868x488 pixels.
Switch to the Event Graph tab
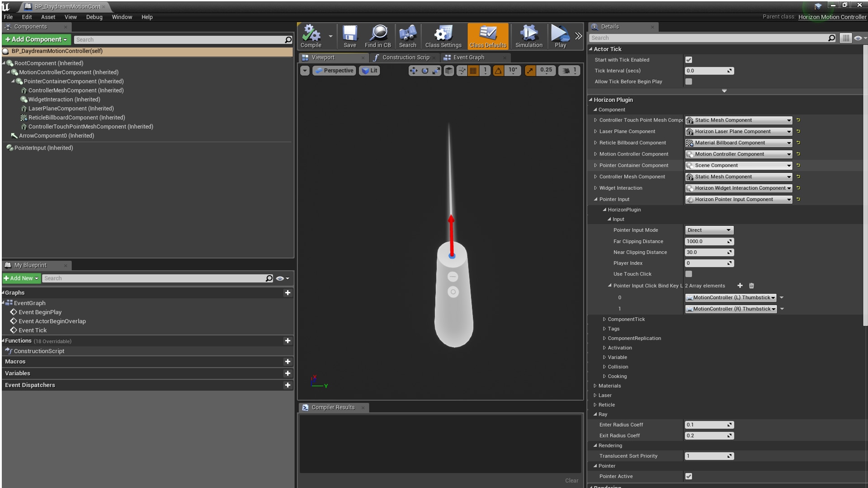[470, 57]
